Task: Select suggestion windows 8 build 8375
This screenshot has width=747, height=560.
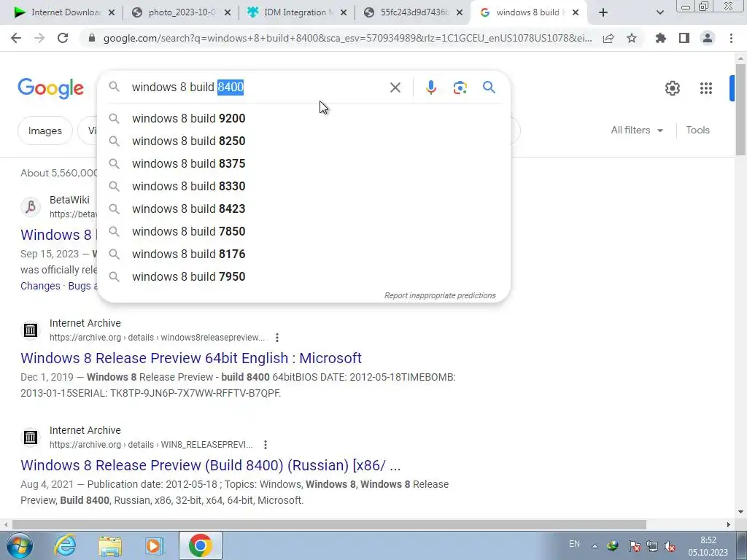Action: [304, 163]
